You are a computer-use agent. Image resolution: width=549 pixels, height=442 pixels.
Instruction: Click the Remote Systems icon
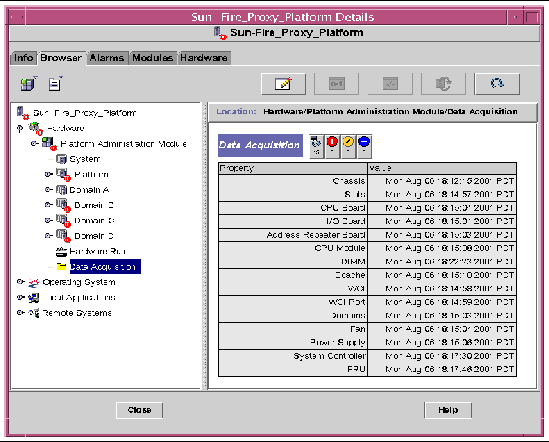(x=34, y=313)
